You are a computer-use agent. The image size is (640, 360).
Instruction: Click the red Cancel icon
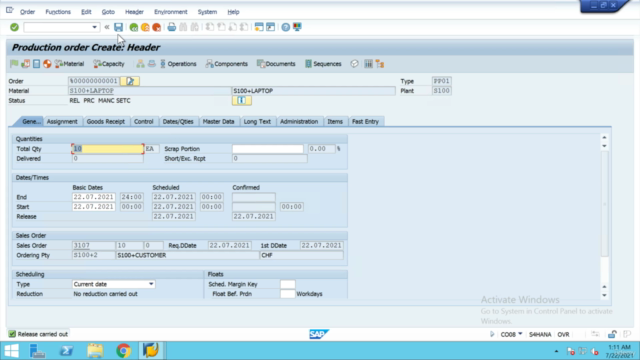click(156, 27)
